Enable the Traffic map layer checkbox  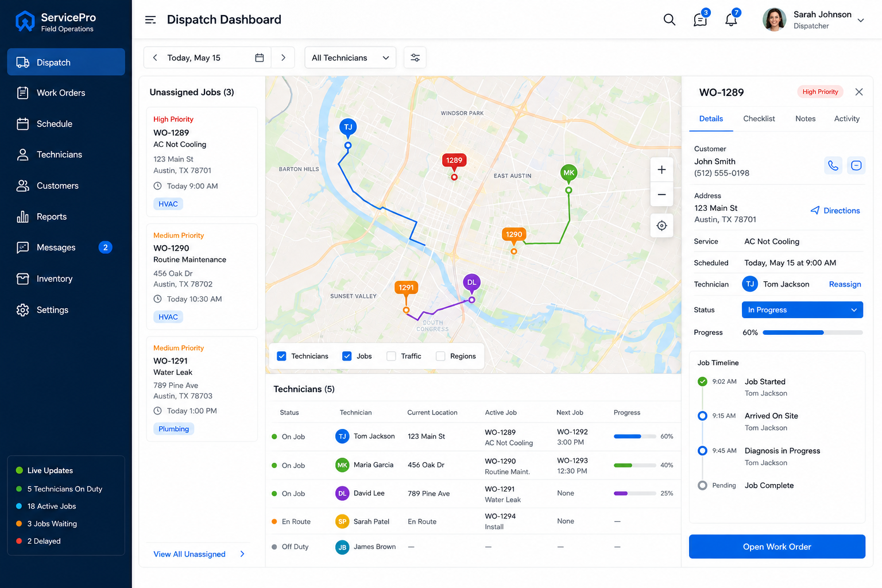(x=391, y=356)
